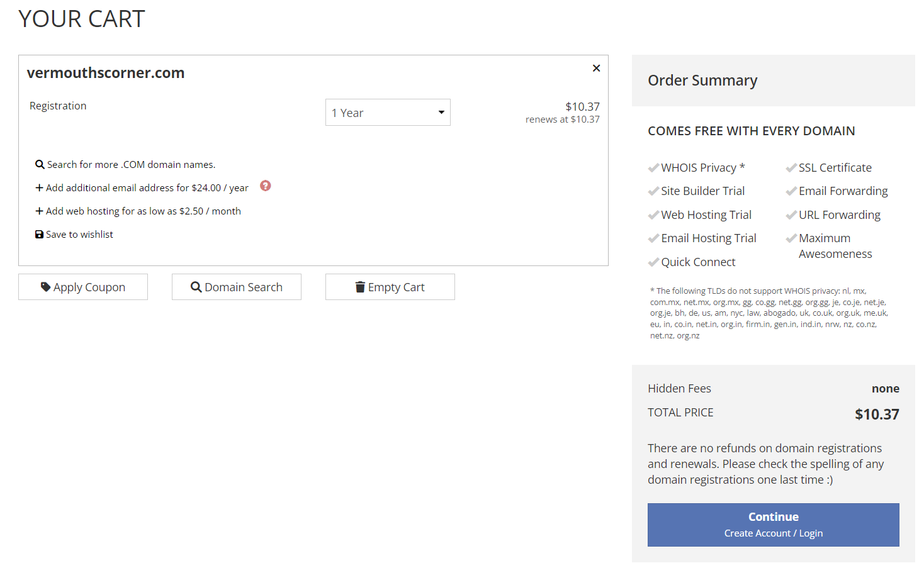The height and width of the screenshot is (568, 924).
Task: Click the $10.37 total price amount
Action: (x=877, y=415)
